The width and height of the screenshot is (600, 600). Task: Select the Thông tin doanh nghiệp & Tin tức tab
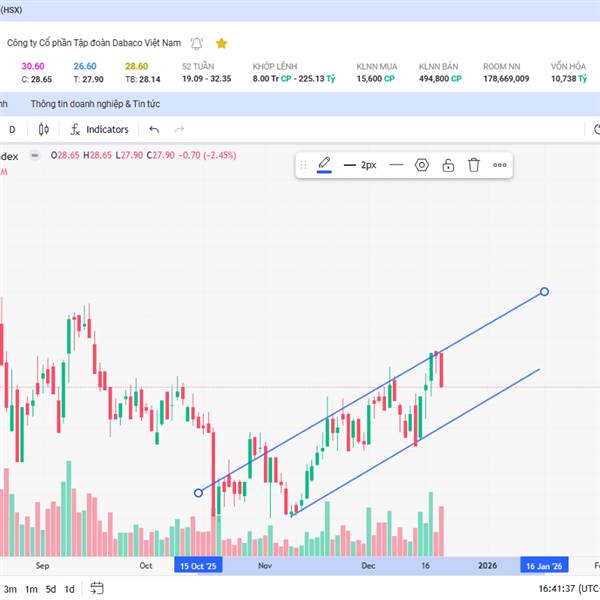[95, 104]
